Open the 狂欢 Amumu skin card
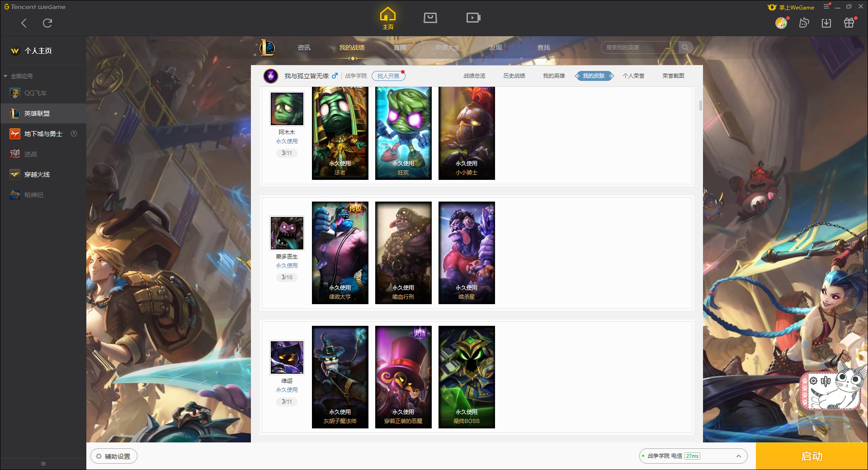 pyautogui.click(x=403, y=133)
